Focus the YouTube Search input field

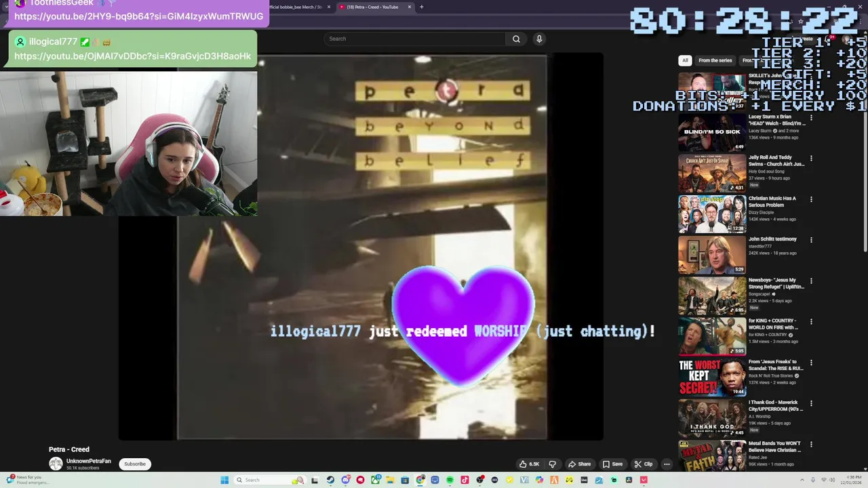[416, 39]
